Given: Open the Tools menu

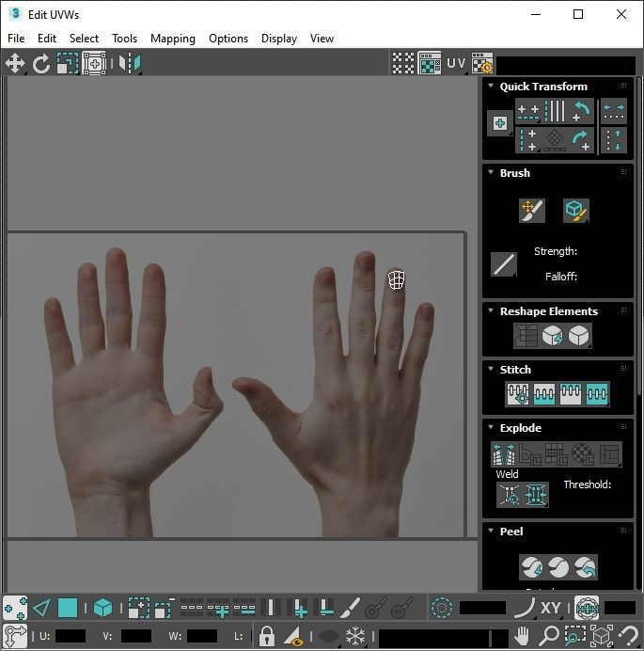Looking at the screenshot, I should [x=124, y=39].
